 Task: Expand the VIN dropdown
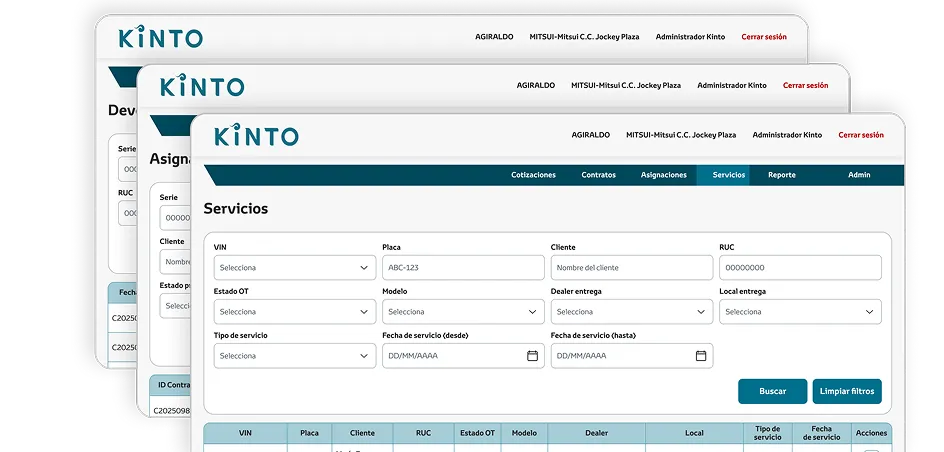click(295, 268)
